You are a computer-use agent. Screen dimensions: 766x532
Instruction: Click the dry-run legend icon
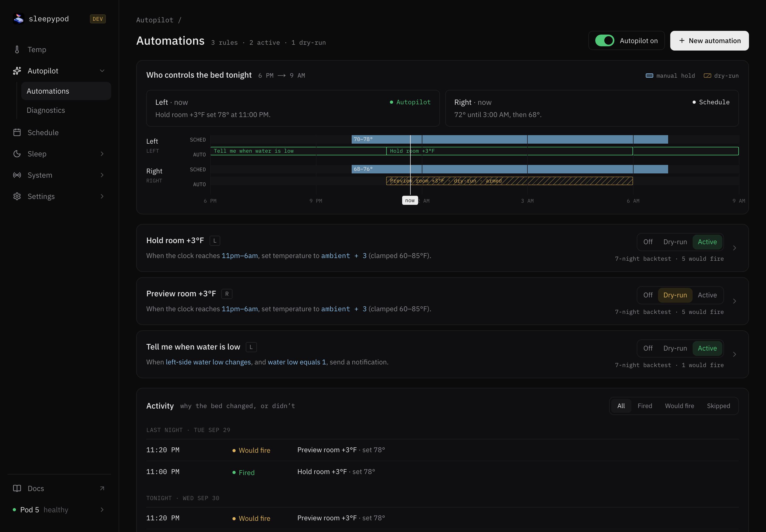point(707,76)
